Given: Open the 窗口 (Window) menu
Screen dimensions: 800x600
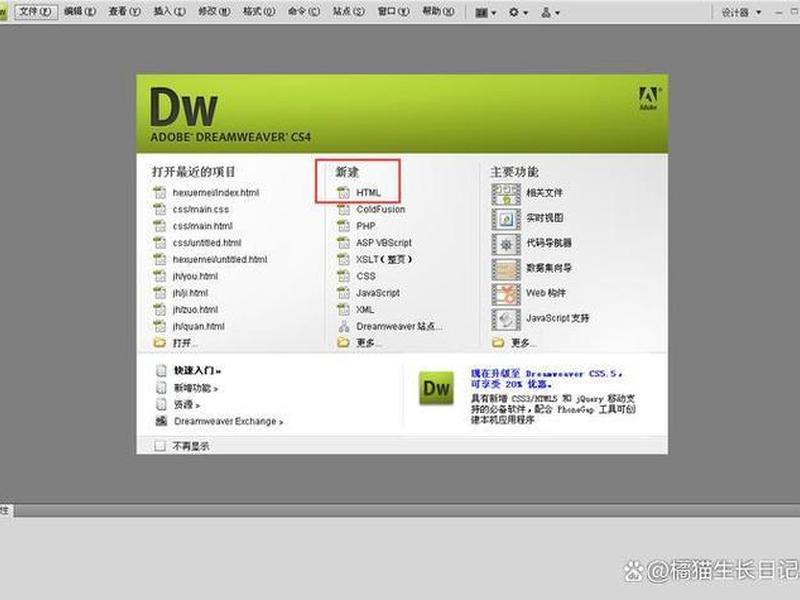Looking at the screenshot, I should pyautogui.click(x=393, y=11).
